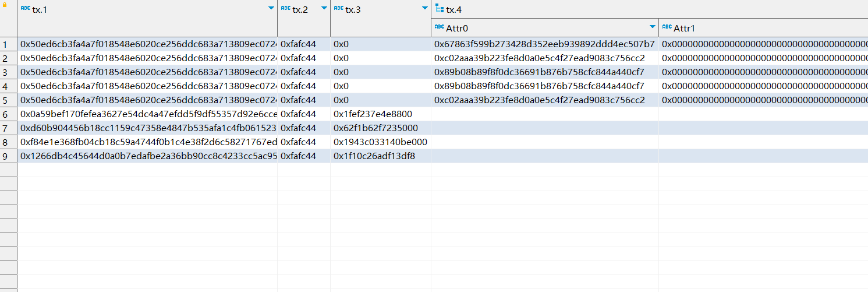Click the ABC type icon of Attr0

click(x=440, y=27)
